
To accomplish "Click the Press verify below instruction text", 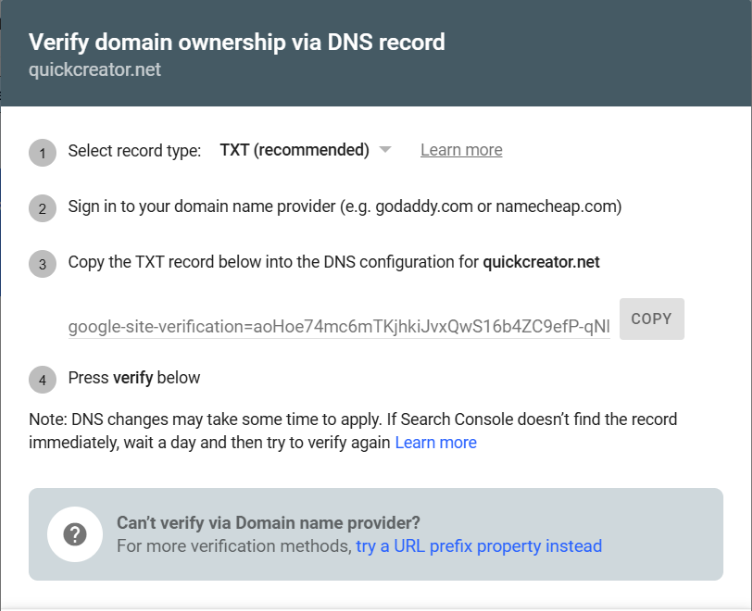I will tap(134, 378).
